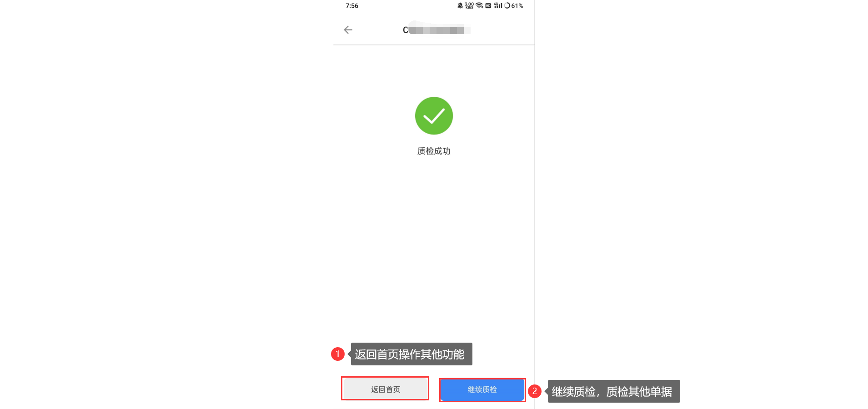
Task: Tap the 61% battery percentage text
Action: 517,6
